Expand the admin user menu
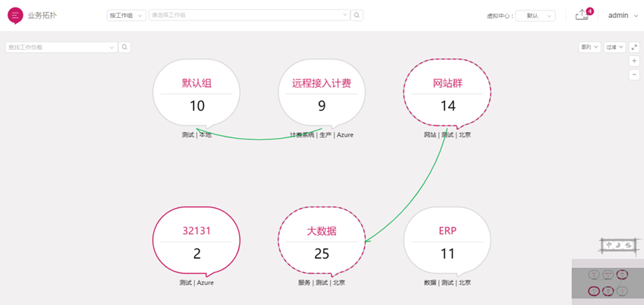The image size is (644, 305). click(x=623, y=15)
